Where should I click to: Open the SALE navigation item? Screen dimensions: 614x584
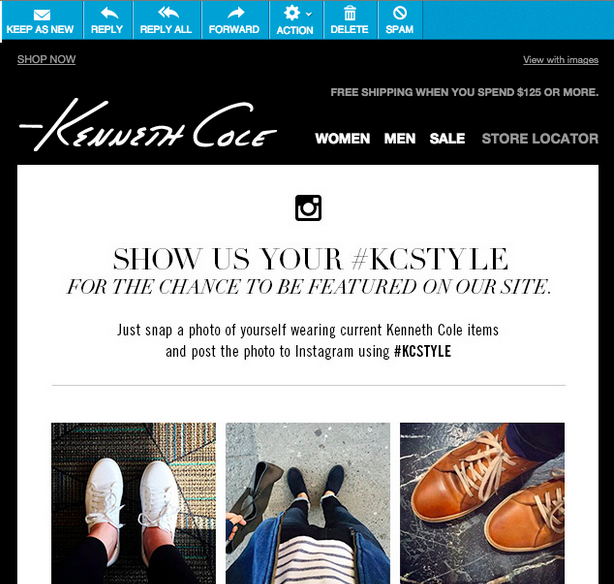[x=447, y=138]
